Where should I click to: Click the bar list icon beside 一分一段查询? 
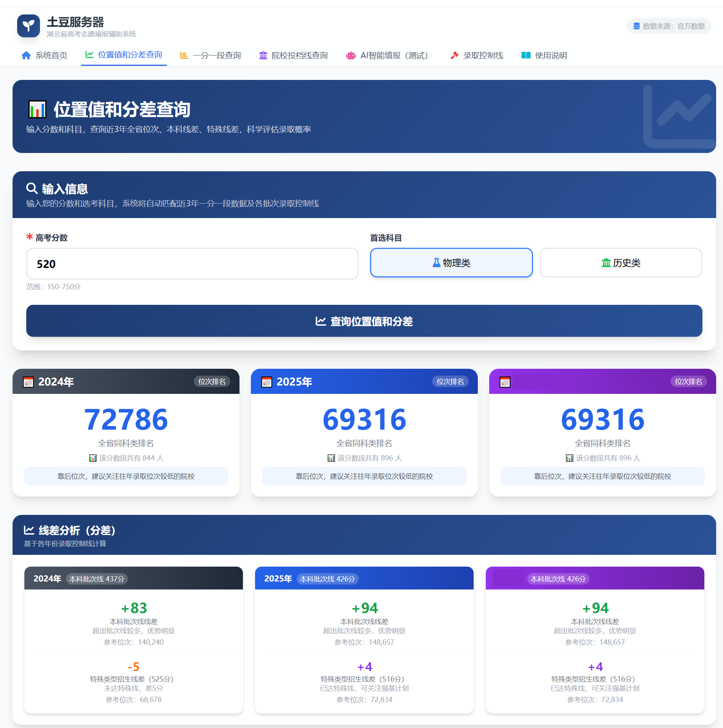click(184, 56)
